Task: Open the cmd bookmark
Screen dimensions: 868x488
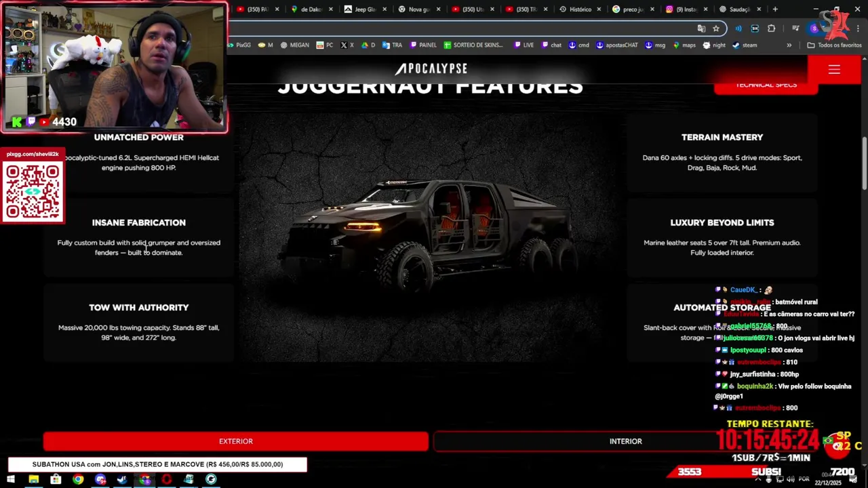Action: tap(578, 45)
